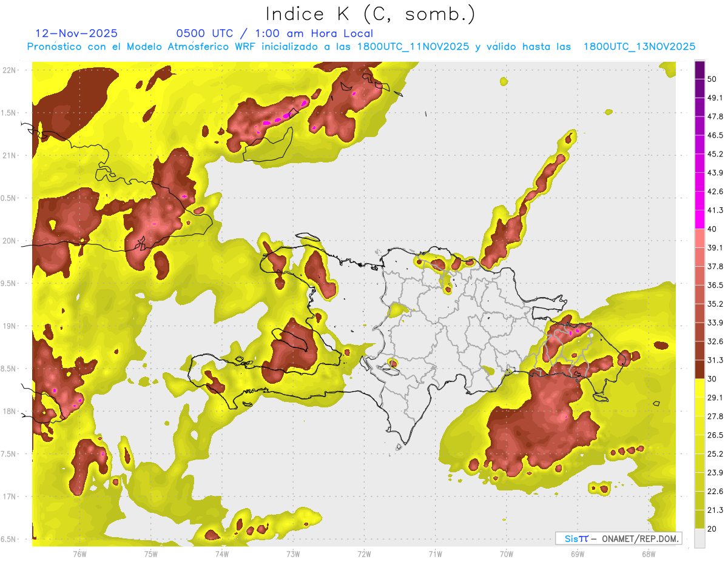This screenshot has width=728, height=562.
Task: Click the colorbar value "36.5"
Action: [715, 285]
